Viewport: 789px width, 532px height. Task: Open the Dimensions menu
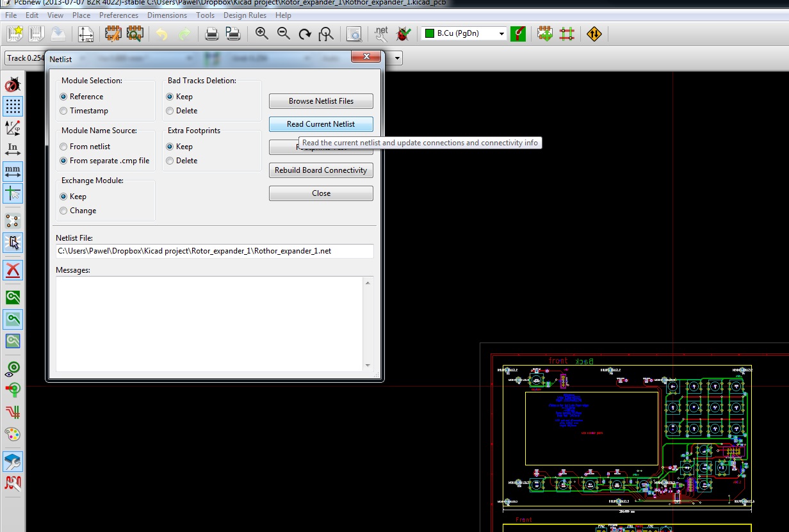click(167, 15)
